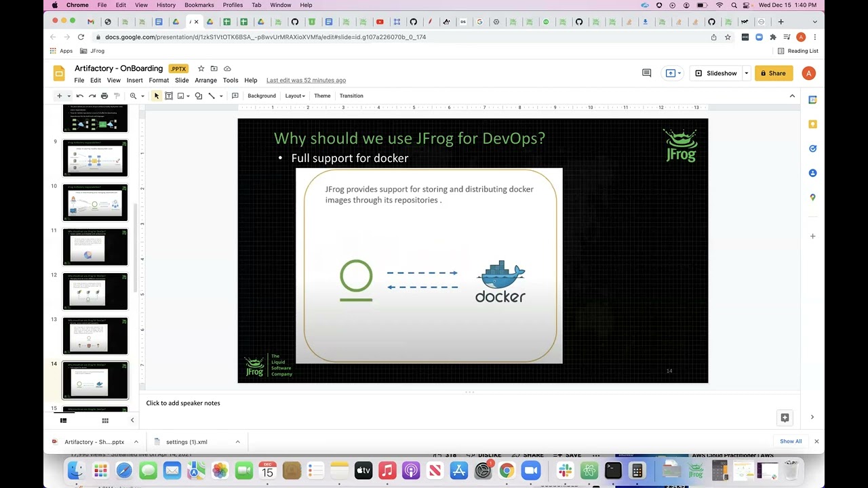Viewport: 868px width, 488px height.
Task: Open Google Maps side panel
Action: (812, 197)
